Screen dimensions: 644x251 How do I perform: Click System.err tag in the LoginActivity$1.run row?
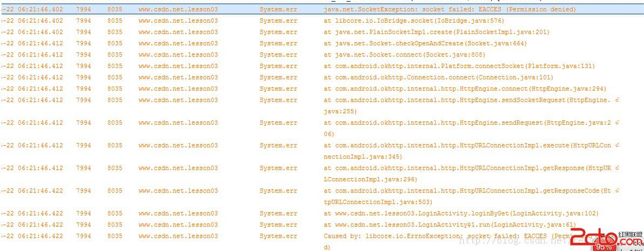[x=278, y=225]
